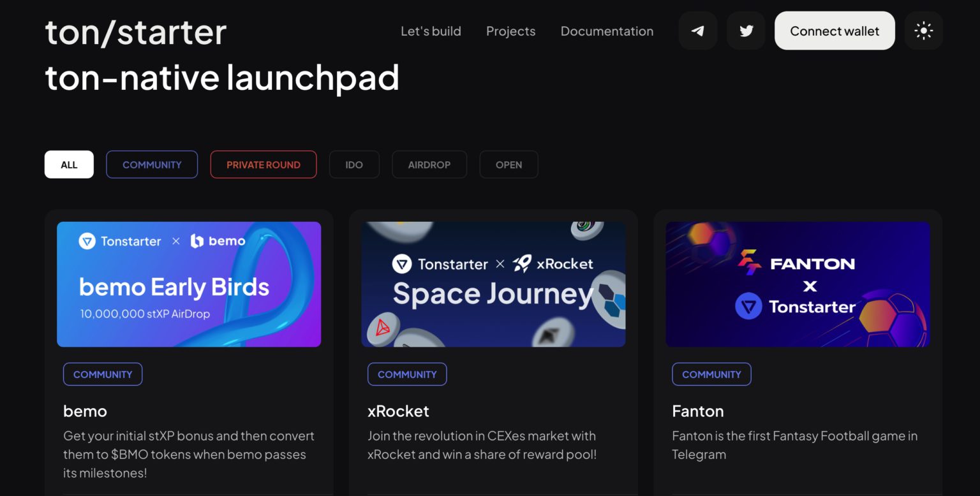Image resolution: width=980 pixels, height=496 pixels.
Task: Open Tonstarter's Telegram channel via paper plane icon
Action: tap(697, 31)
